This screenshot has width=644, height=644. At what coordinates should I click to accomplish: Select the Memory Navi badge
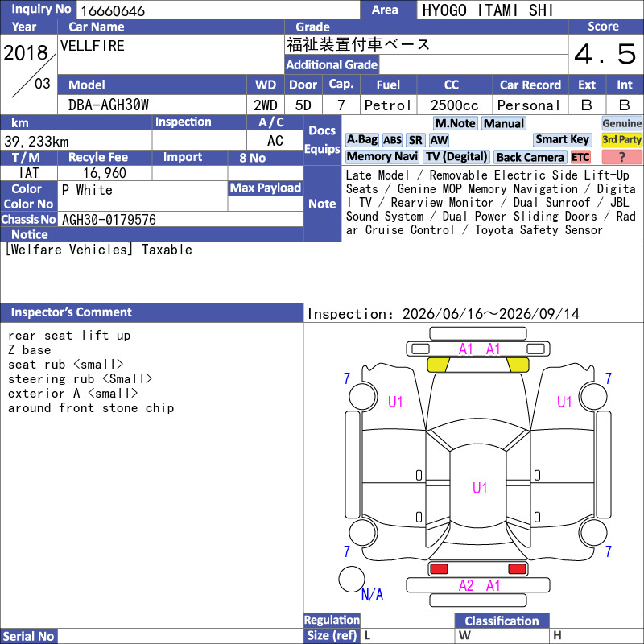[x=382, y=157]
